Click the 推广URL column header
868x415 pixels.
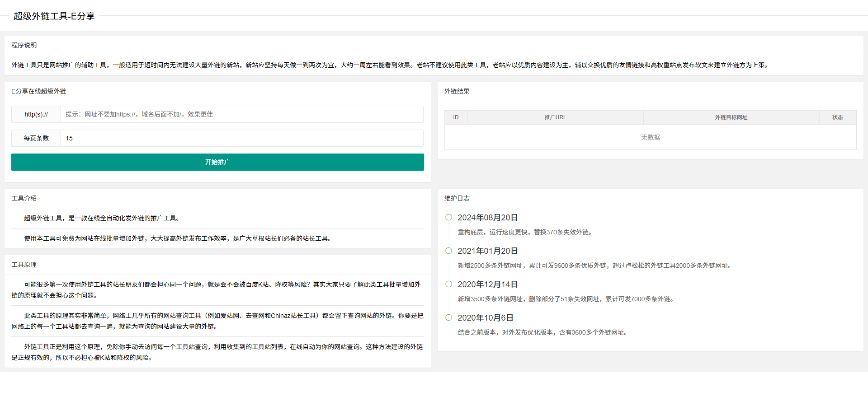click(555, 117)
